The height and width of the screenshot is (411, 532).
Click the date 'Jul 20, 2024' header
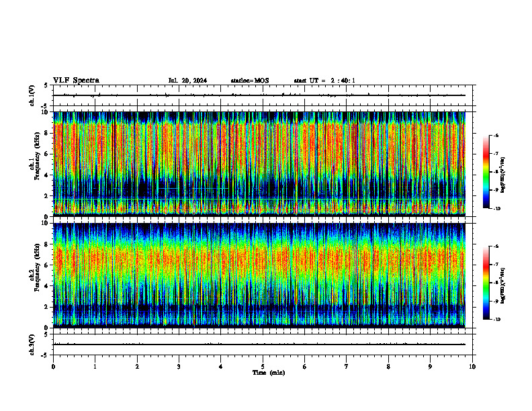(x=187, y=81)
